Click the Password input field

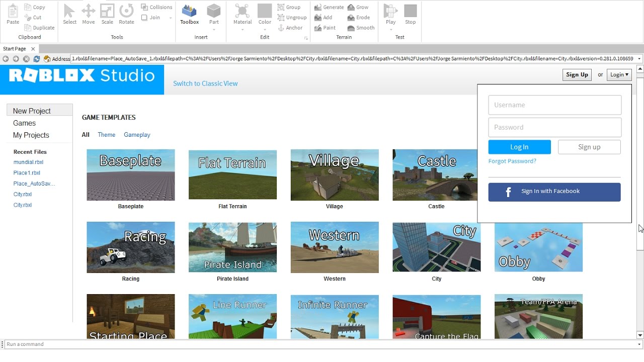[x=555, y=127]
